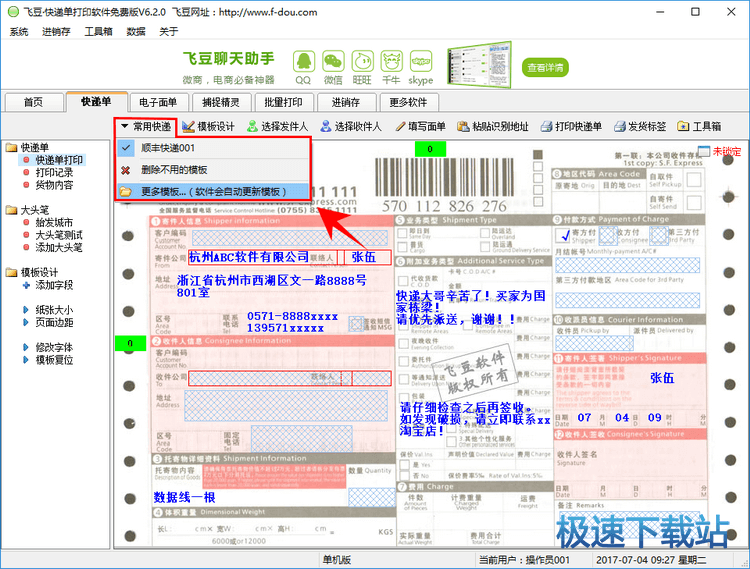Click the shipper signature 张伍 field
Screen dimensions: 750x569
(662, 378)
